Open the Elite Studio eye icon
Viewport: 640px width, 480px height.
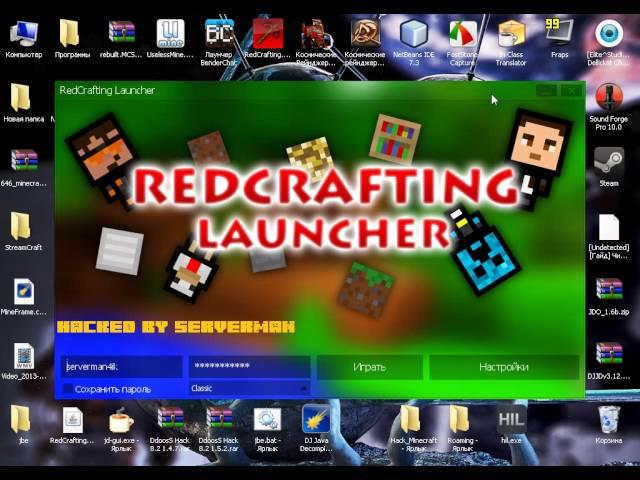[609, 33]
